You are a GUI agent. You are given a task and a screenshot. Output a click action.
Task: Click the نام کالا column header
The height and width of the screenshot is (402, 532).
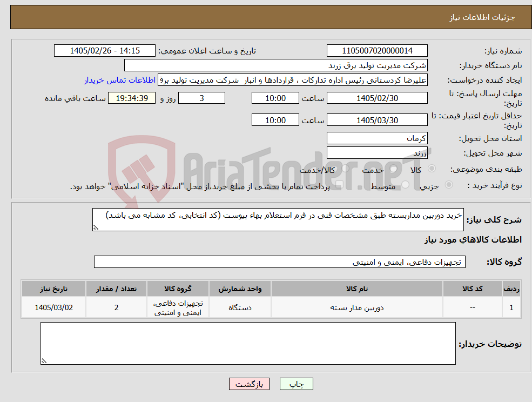click(356, 289)
